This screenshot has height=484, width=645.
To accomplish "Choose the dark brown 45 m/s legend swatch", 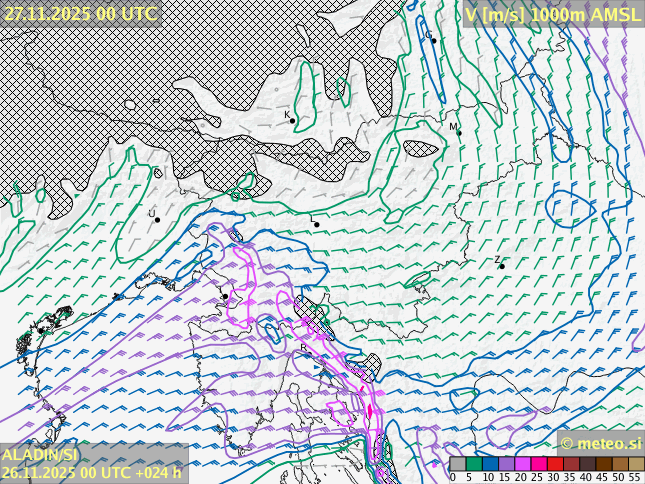I will [603, 464].
